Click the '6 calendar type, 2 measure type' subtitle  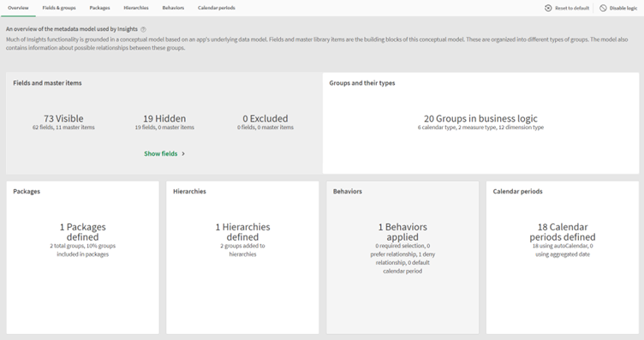coord(480,128)
